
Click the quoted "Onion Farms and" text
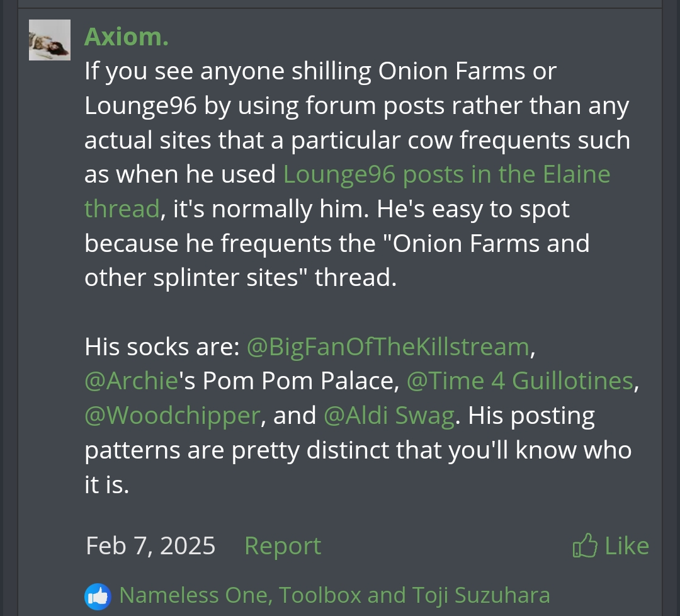(x=491, y=243)
